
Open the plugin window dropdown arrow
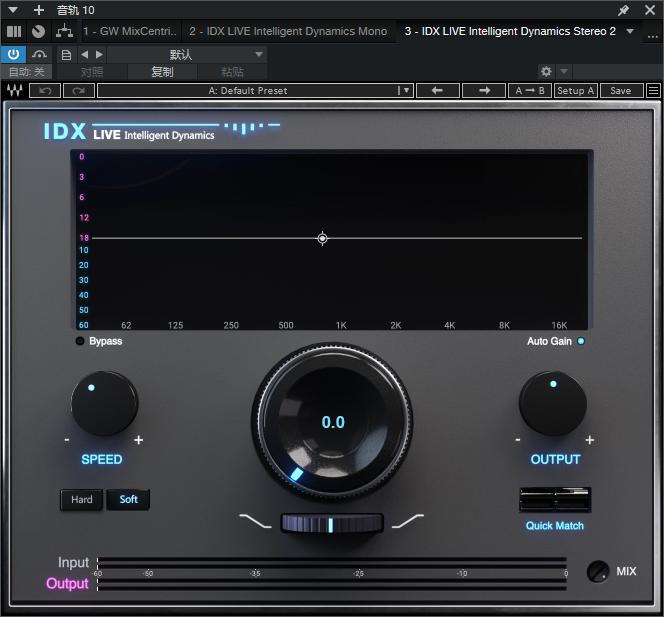coord(13,10)
